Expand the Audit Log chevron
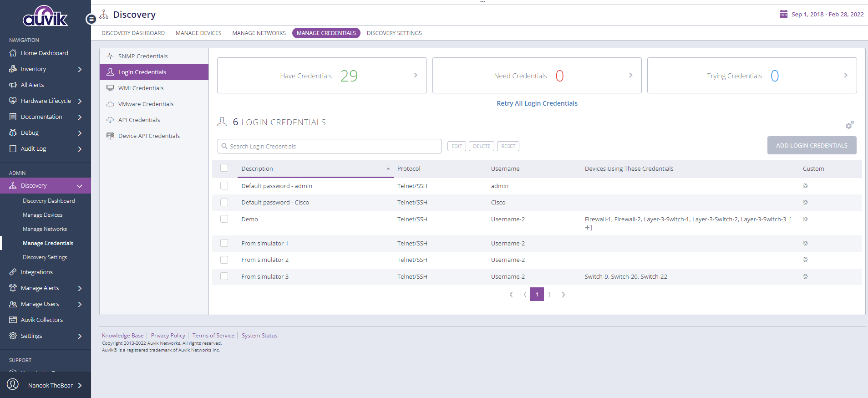Screen dimensions: 868x398 [x=80, y=149]
